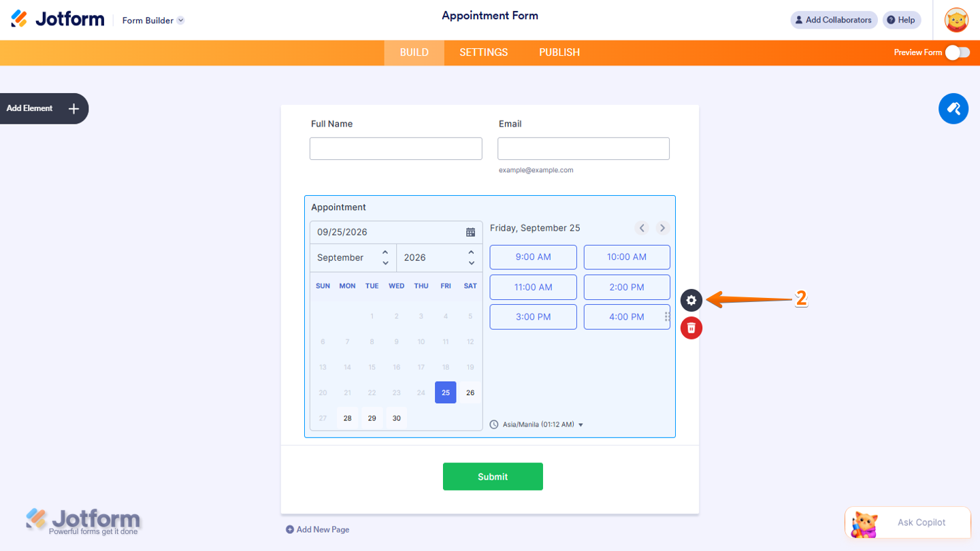Delete the Appointment field with trash icon
The height and width of the screenshot is (551, 980).
(691, 329)
